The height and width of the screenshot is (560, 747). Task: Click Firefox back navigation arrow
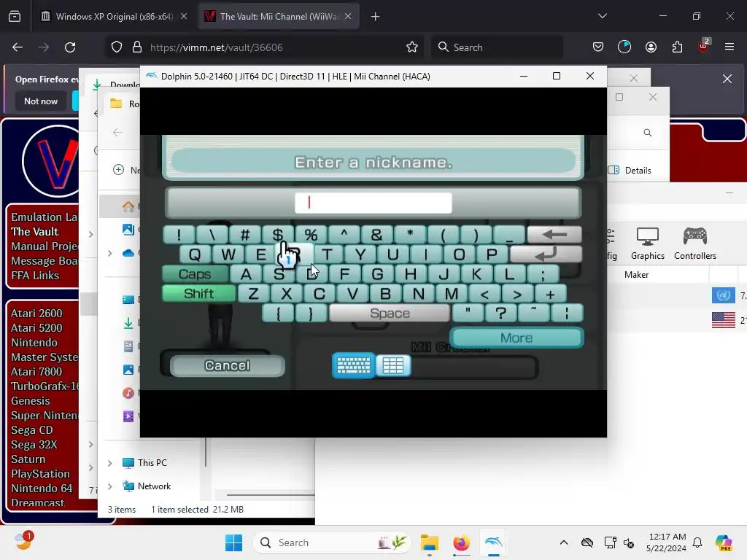point(18,47)
